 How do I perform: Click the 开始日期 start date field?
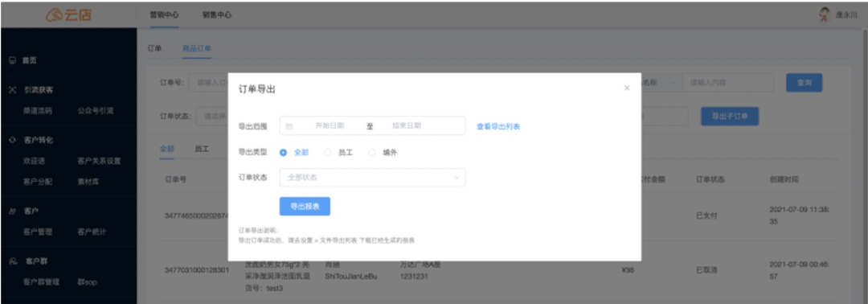click(330, 126)
